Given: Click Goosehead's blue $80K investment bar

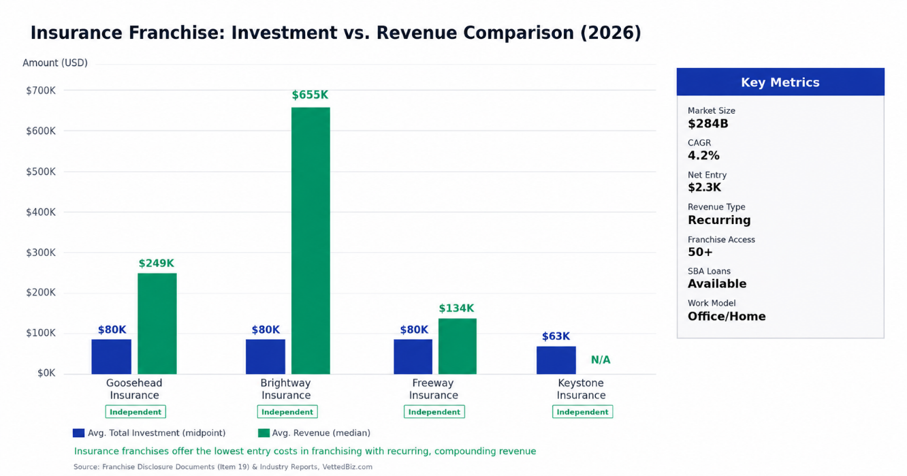Looking at the screenshot, I should tap(111, 356).
